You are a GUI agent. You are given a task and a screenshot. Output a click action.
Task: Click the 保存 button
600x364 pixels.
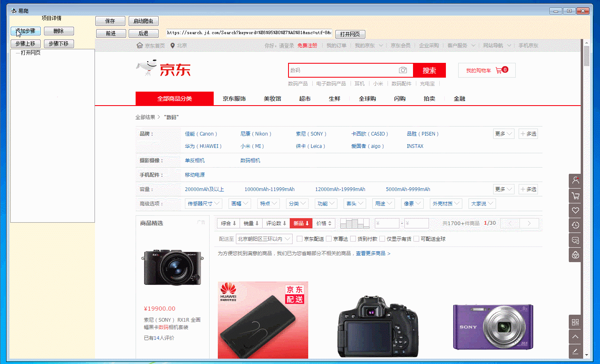110,21
